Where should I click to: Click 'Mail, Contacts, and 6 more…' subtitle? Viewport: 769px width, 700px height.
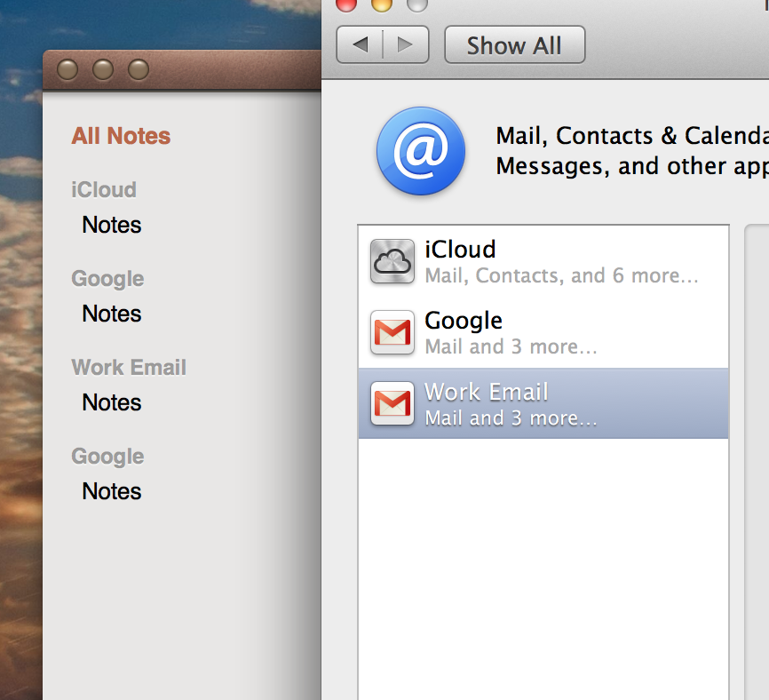pyautogui.click(x=561, y=275)
